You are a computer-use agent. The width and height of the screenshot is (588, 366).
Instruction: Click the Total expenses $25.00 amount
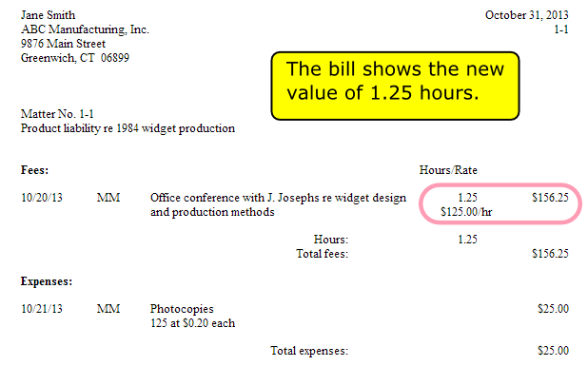click(553, 351)
